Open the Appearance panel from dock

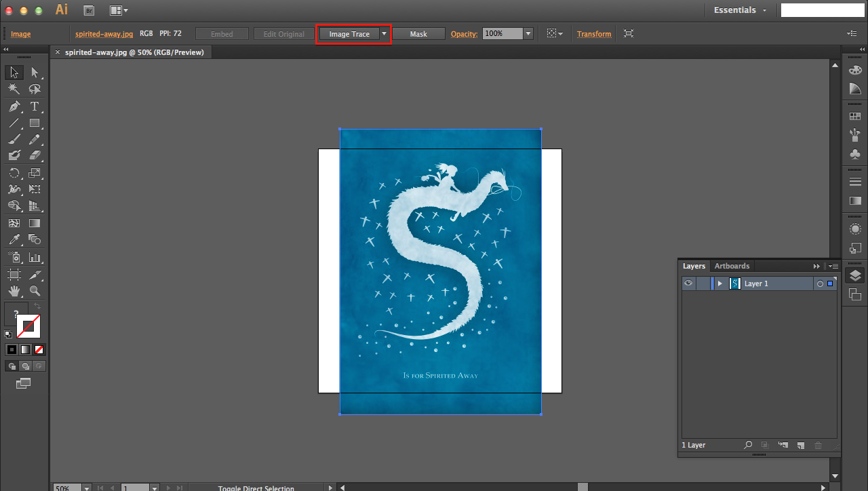click(x=855, y=229)
